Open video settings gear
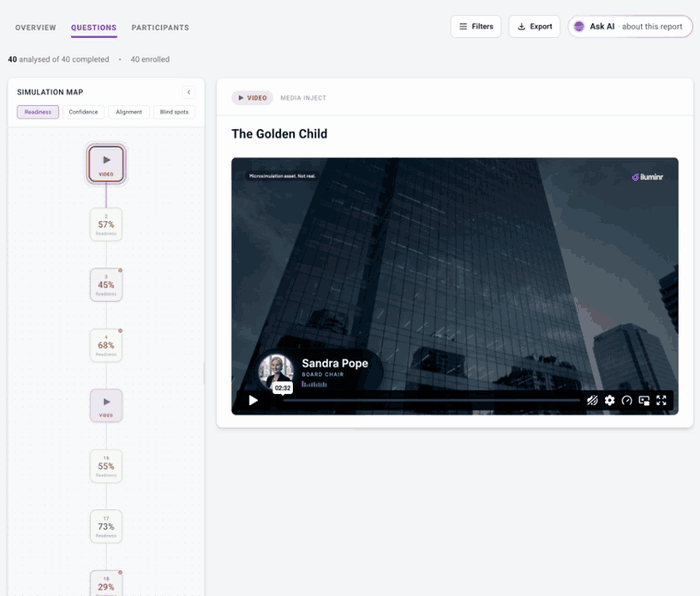The height and width of the screenshot is (596, 700). [609, 400]
